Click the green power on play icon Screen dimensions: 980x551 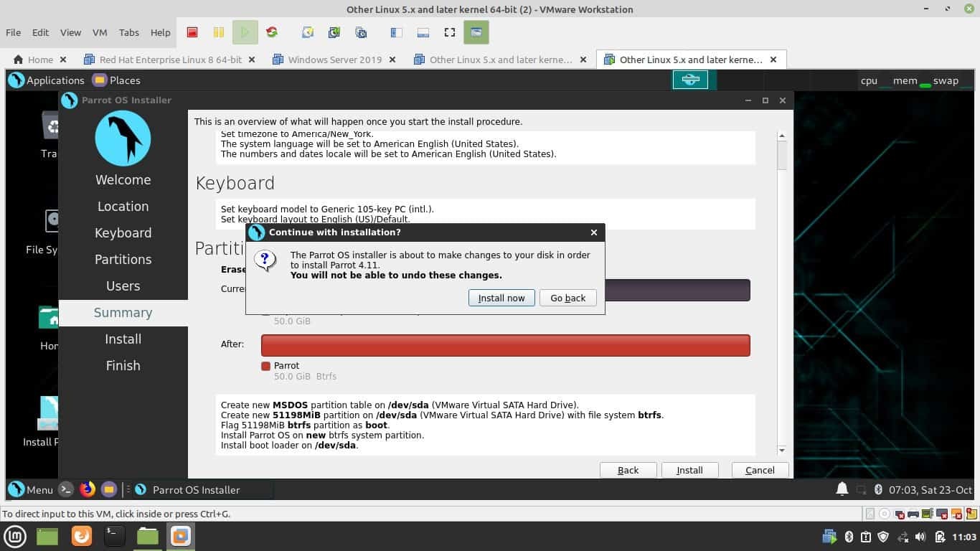point(245,32)
